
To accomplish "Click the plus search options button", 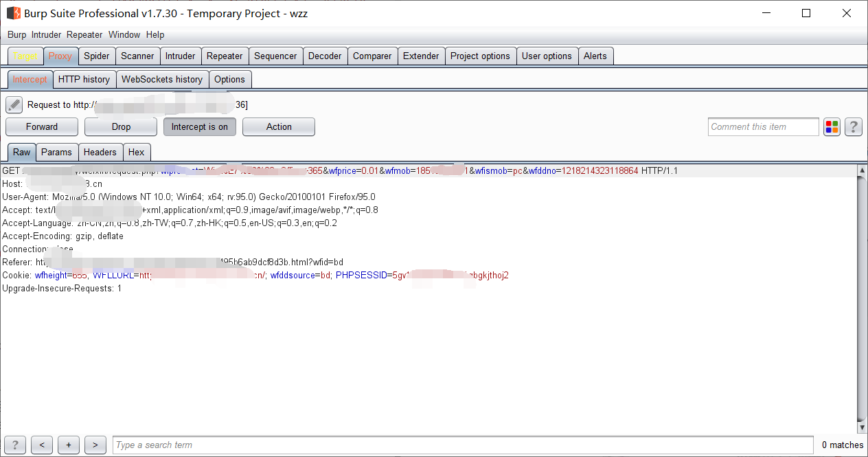I will pyautogui.click(x=69, y=445).
